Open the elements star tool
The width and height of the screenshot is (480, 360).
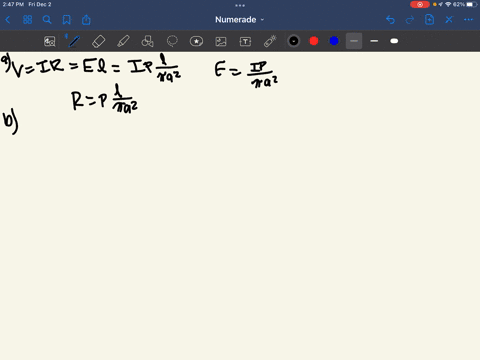[196, 41]
